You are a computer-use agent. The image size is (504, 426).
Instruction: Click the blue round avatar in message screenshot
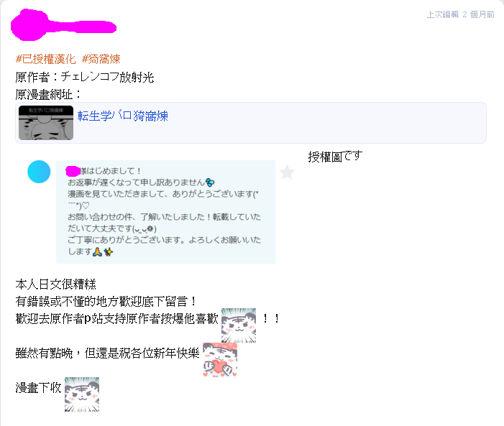click(39, 172)
